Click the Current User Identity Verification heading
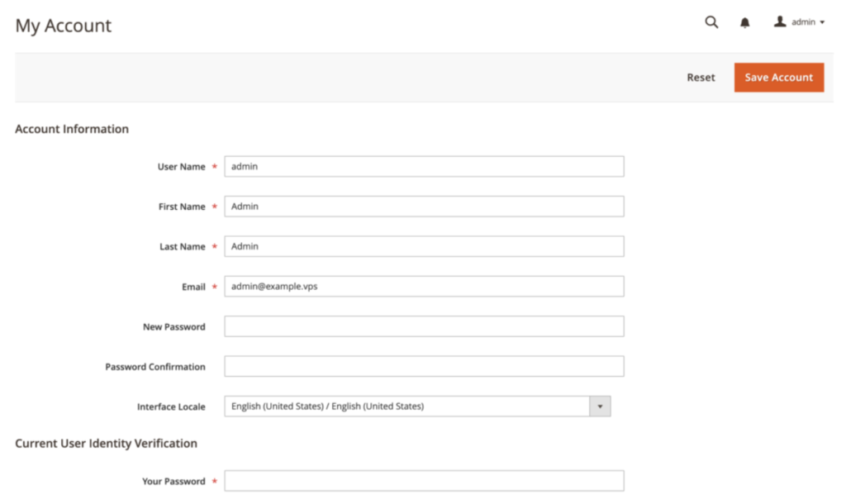The height and width of the screenshot is (504, 846). point(107,444)
